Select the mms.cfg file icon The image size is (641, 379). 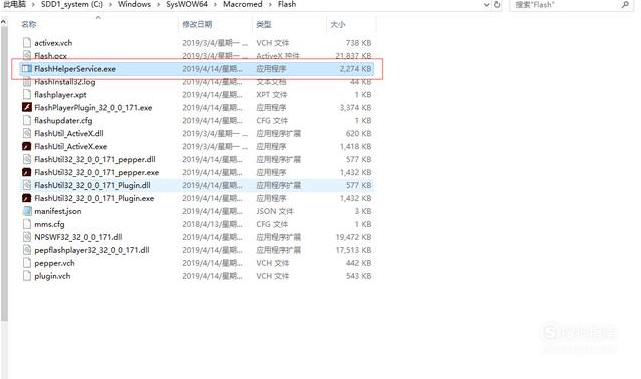tap(27, 224)
